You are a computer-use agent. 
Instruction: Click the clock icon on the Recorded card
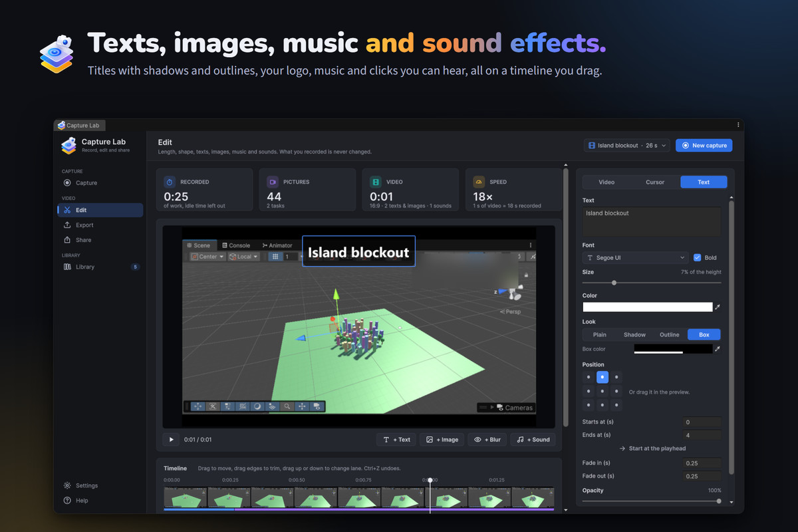170,182
